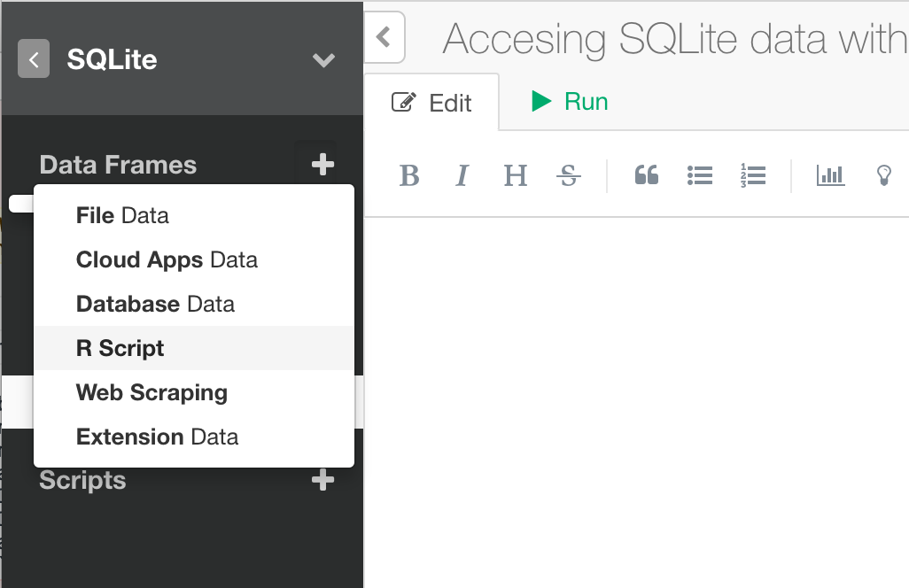Insert a numbered list
This screenshot has width=909, height=588.
[753, 175]
